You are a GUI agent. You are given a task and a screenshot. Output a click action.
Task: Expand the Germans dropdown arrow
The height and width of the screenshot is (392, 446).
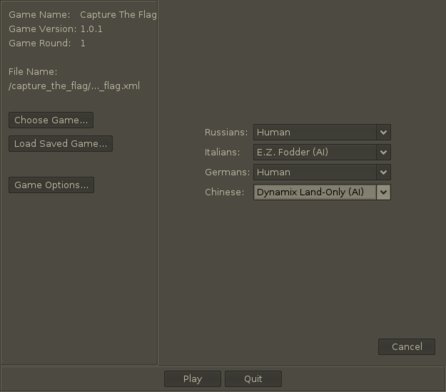pos(383,172)
